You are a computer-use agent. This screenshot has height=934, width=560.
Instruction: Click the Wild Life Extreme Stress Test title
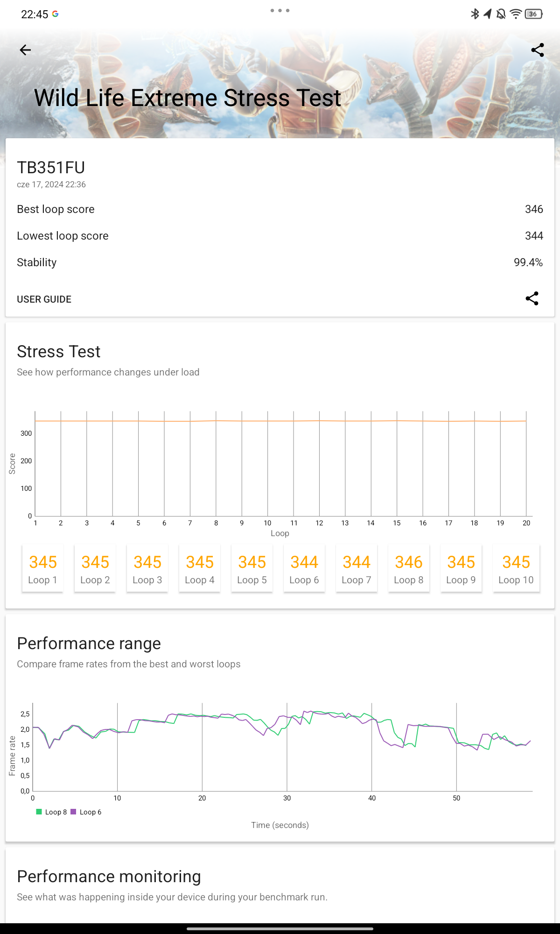pos(188,98)
